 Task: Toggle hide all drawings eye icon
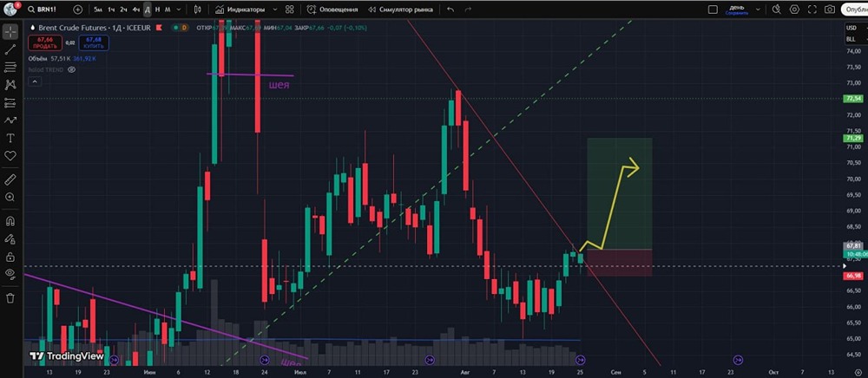tap(10, 274)
